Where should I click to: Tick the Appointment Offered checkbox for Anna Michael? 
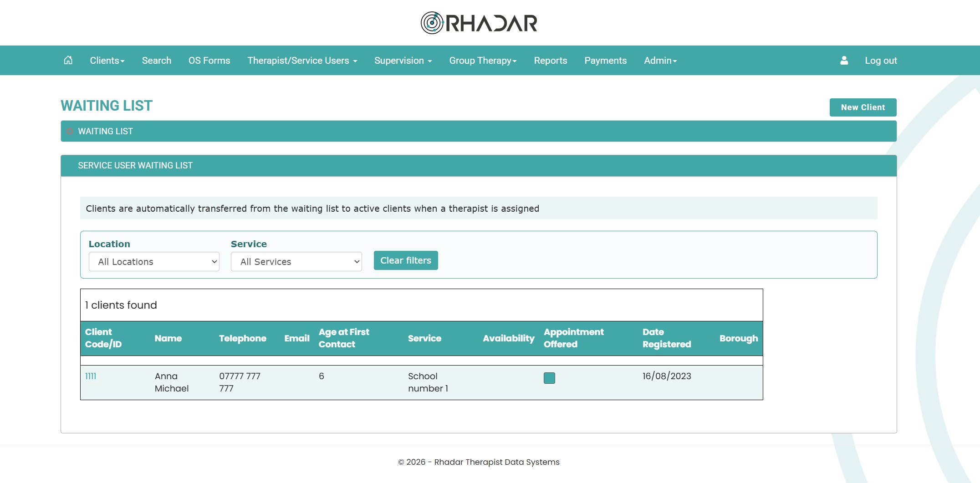(549, 378)
